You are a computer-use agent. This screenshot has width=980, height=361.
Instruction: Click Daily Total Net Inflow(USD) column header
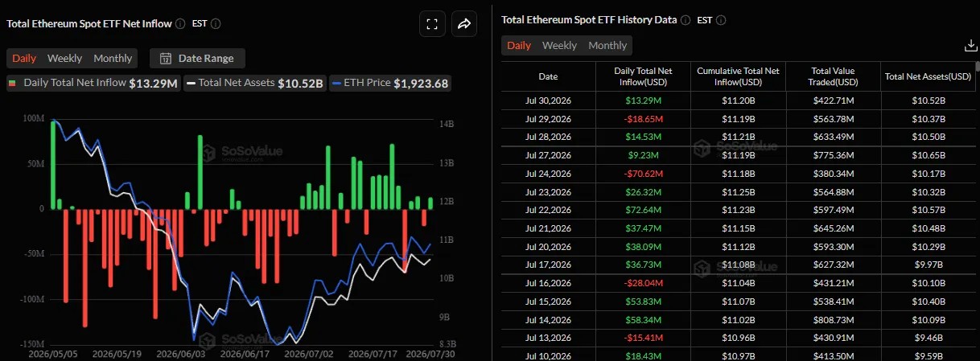pos(642,76)
